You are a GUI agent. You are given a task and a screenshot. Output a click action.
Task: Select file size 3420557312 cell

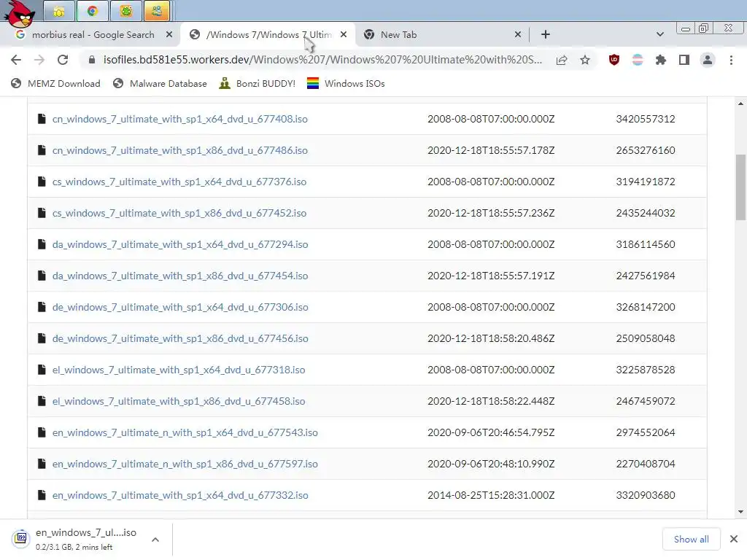click(646, 119)
